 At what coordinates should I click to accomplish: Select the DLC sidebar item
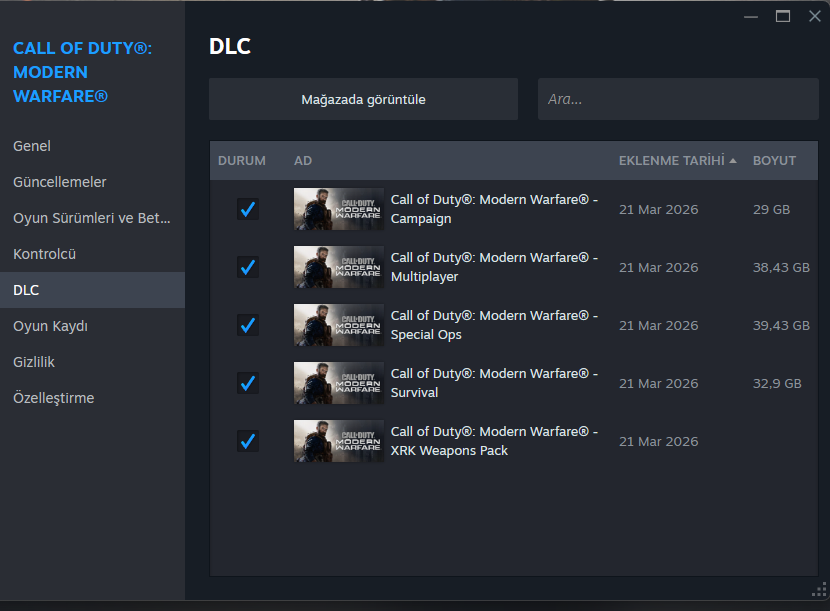(x=92, y=290)
